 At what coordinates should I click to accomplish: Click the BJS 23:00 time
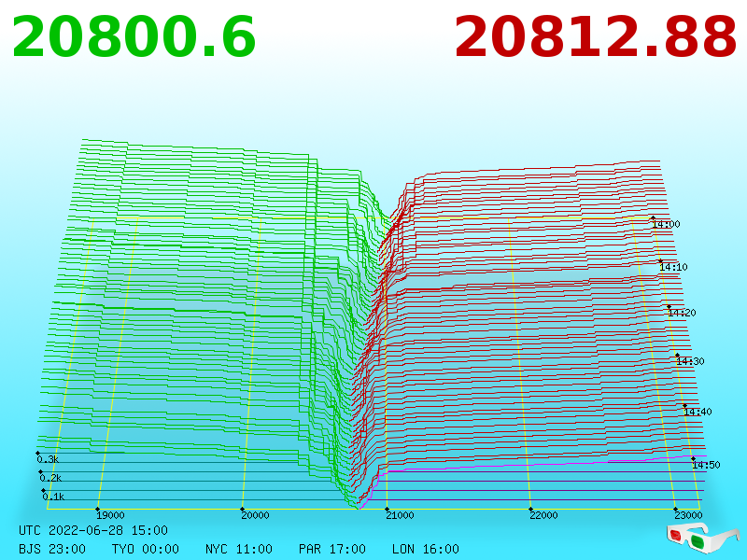[52, 549]
